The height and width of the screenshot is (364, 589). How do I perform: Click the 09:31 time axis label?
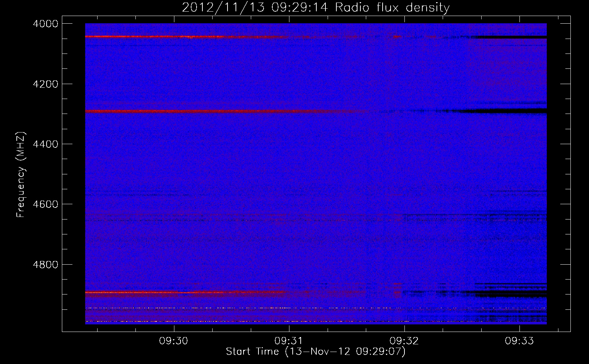[x=289, y=341]
